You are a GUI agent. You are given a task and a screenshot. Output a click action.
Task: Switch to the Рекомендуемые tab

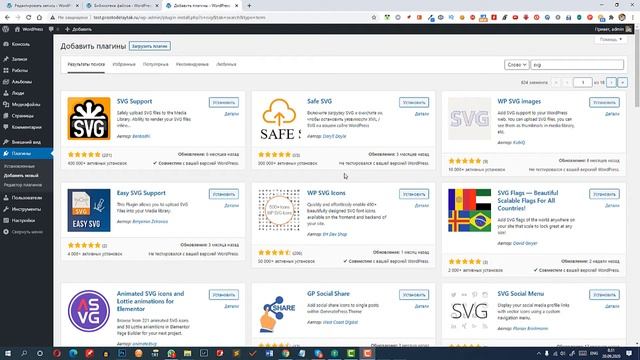coord(192,64)
